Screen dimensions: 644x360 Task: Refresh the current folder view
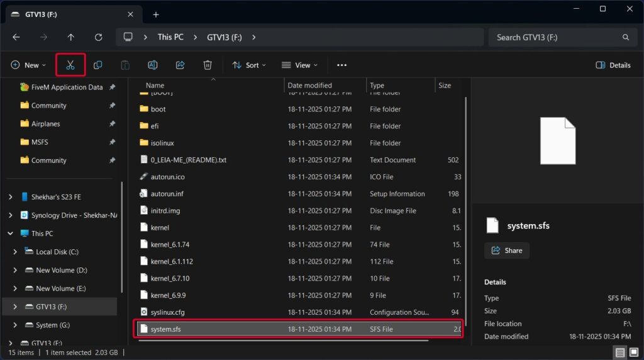click(x=98, y=37)
